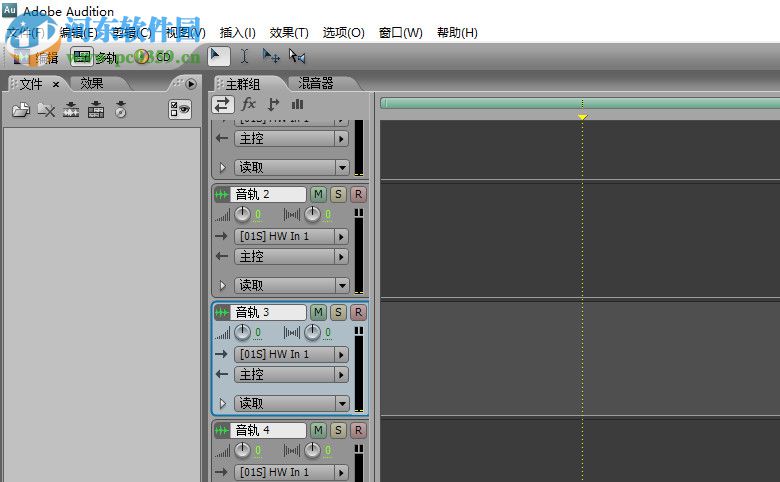Click the 音轨 2 name field
This screenshot has height=482, width=780.
268,194
